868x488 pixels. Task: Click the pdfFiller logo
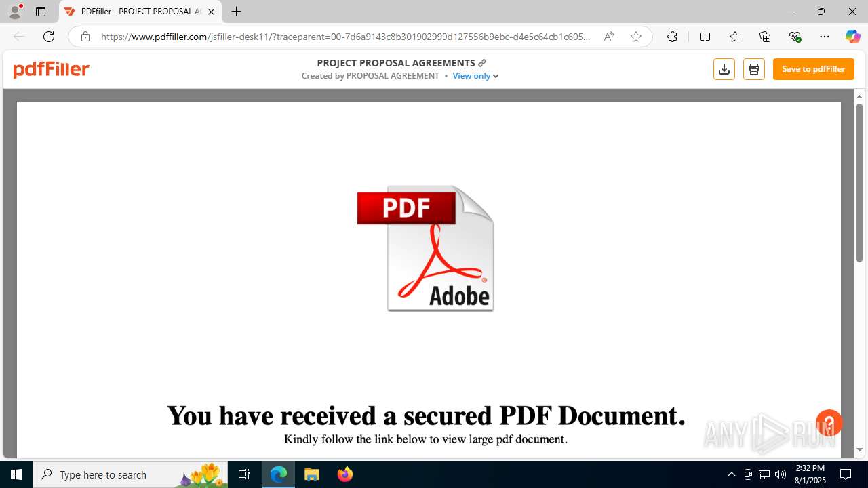tap(51, 69)
